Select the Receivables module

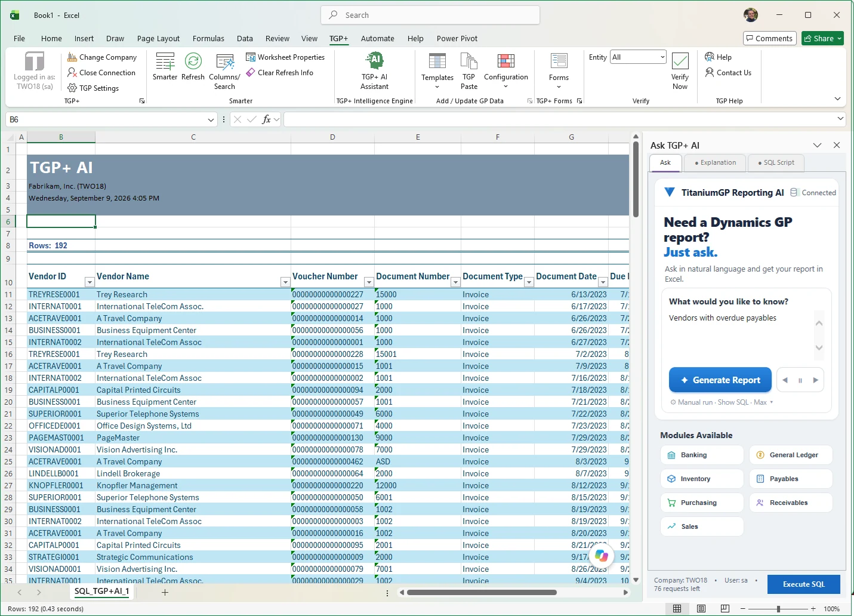(x=791, y=503)
